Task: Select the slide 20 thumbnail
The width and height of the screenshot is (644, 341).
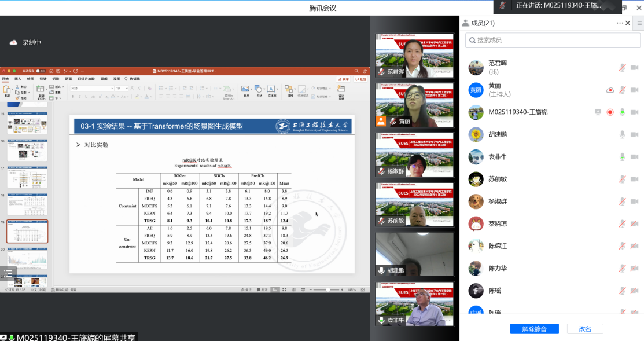Action: coord(27,258)
